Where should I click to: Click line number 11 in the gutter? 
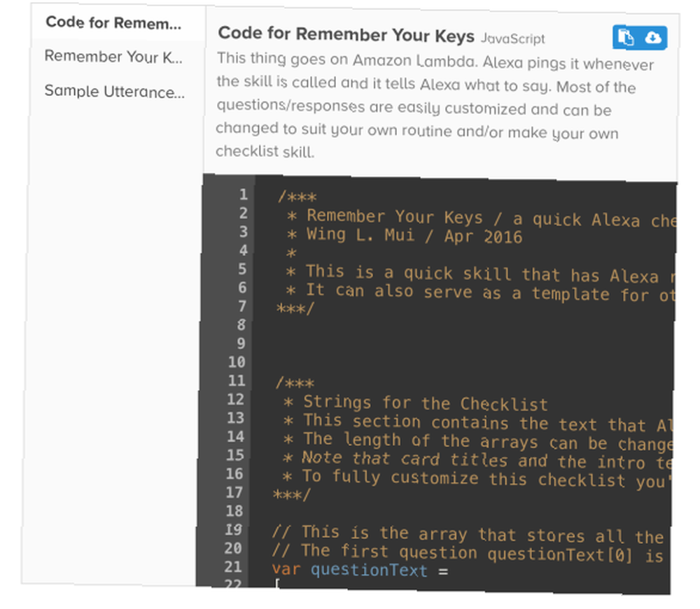[237, 380]
